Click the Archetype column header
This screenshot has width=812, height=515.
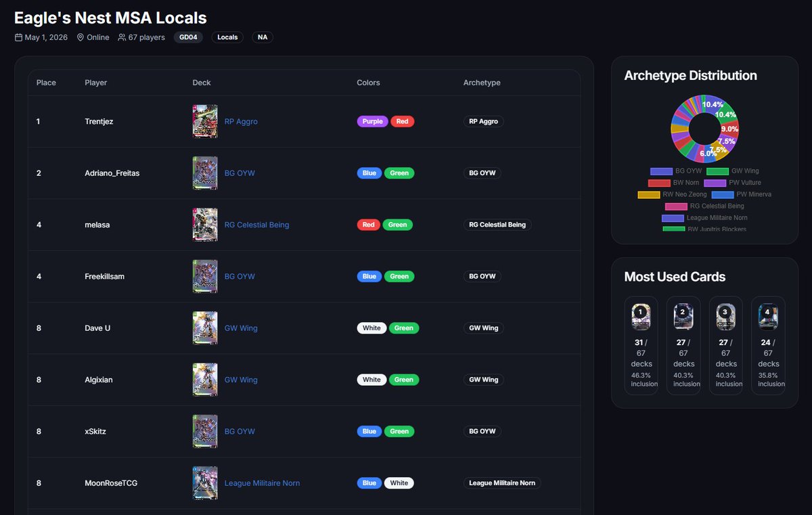click(x=482, y=83)
